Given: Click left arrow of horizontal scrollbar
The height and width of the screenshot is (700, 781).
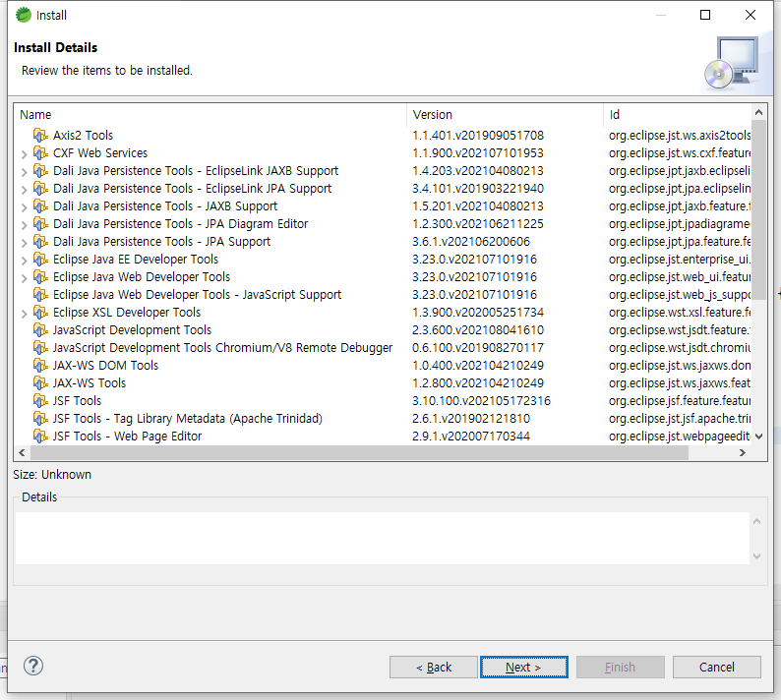Looking at the screenshot, I should point(22,452).
